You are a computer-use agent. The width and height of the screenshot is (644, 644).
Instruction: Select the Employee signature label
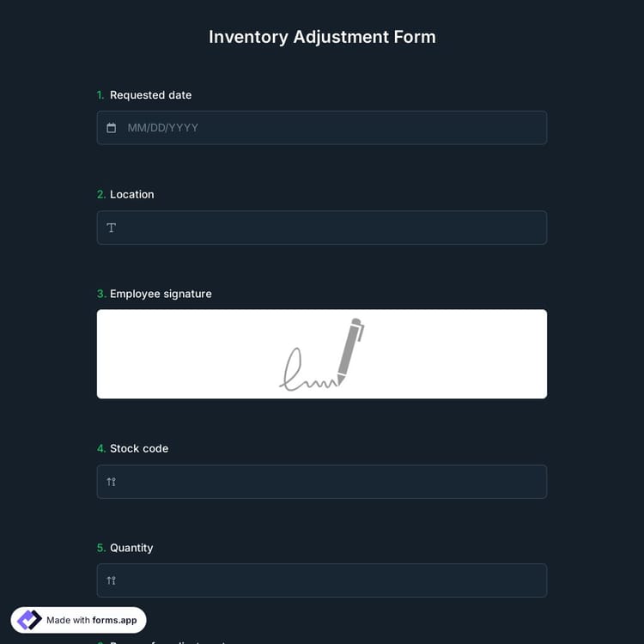pyautogui.click(x=161, y=294)
